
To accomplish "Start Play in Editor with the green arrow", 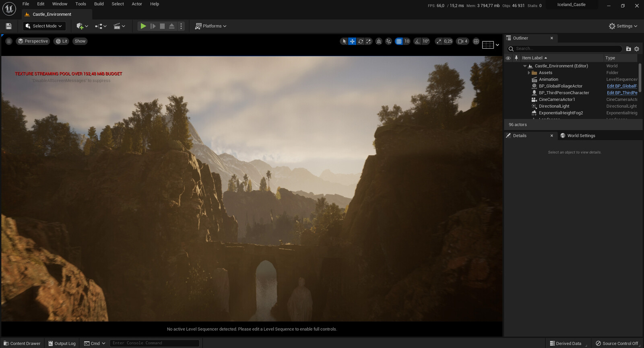I will tap(143, 26).
